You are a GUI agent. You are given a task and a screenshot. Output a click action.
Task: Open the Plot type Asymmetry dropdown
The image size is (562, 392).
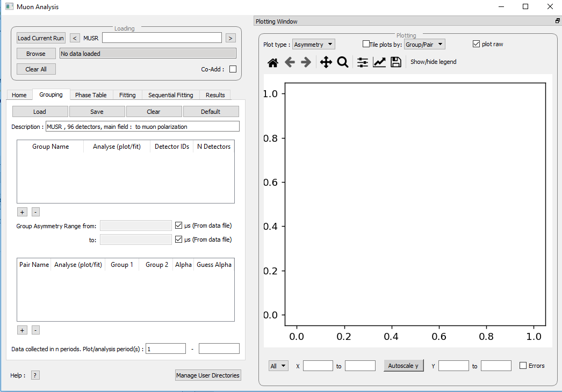(x=313, y=44)
